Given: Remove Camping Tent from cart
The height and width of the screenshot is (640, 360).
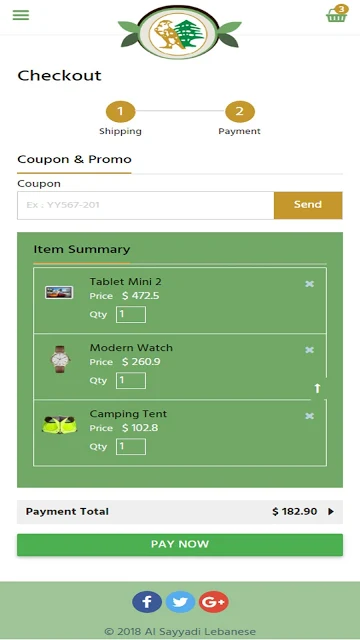Looking at the screenshot, I should tap(310, 416).
